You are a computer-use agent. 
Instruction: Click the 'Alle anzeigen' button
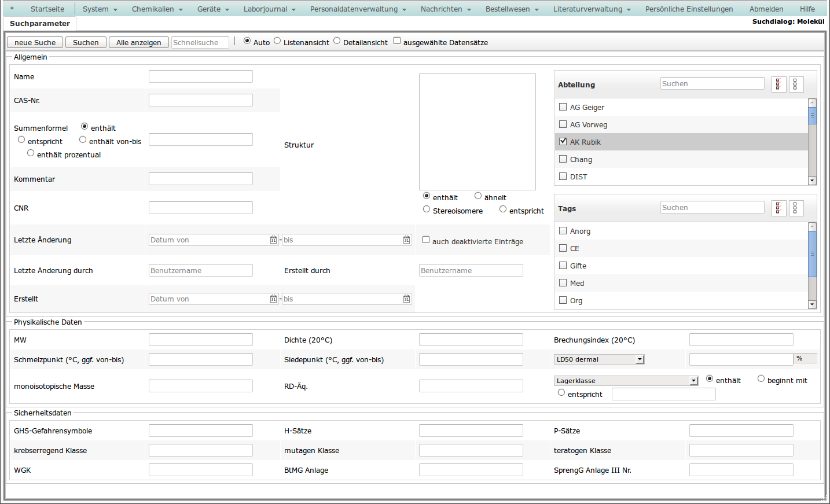pyautogui.click(x=139, y=43)
